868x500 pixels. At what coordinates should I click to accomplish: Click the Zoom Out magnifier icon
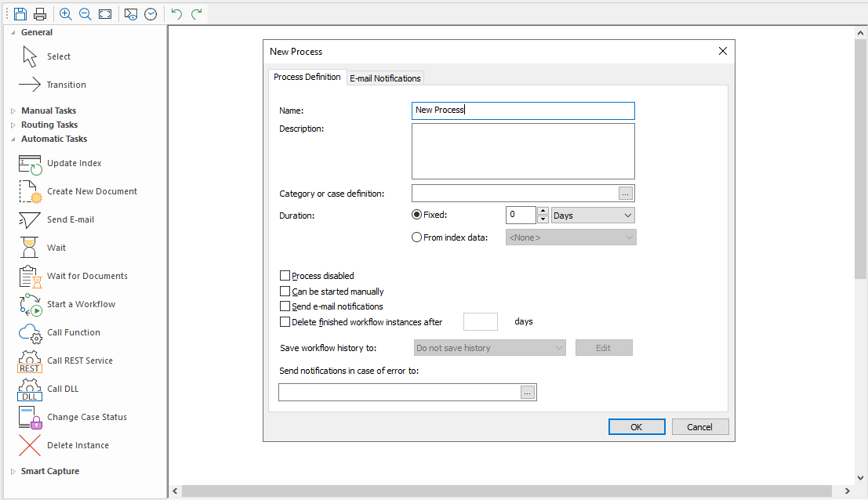(x=85, y=14)
